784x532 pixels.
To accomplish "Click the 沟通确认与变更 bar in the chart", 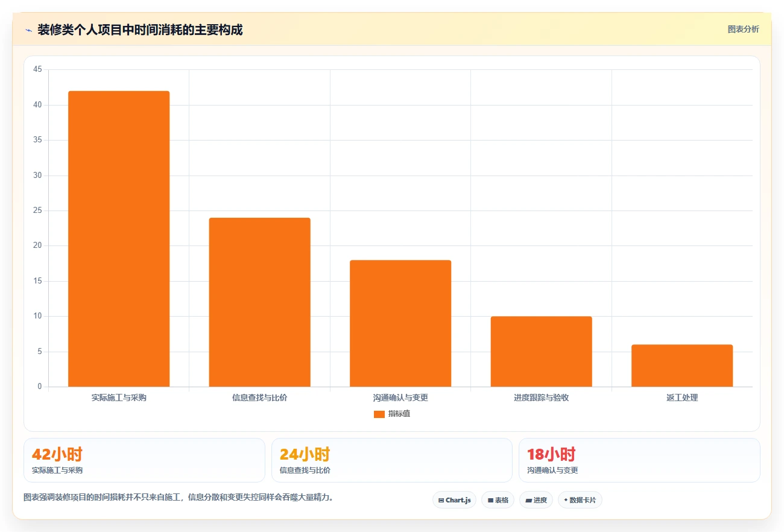I will click(x=400, y=323).
